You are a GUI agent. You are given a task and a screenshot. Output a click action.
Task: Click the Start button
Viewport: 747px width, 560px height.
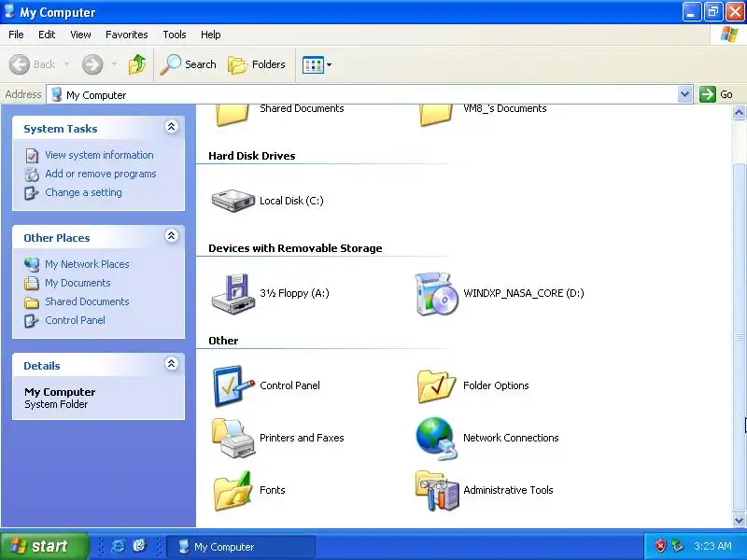click(x=44, y=546)
